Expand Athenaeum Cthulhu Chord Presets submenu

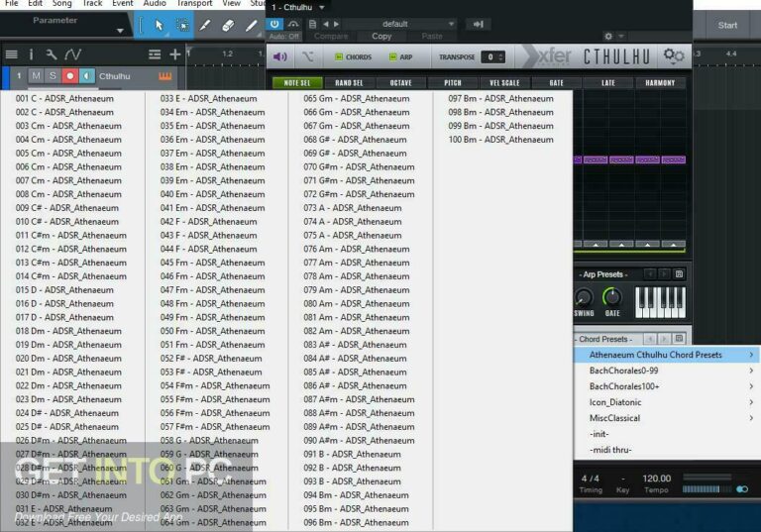(667, 355)
